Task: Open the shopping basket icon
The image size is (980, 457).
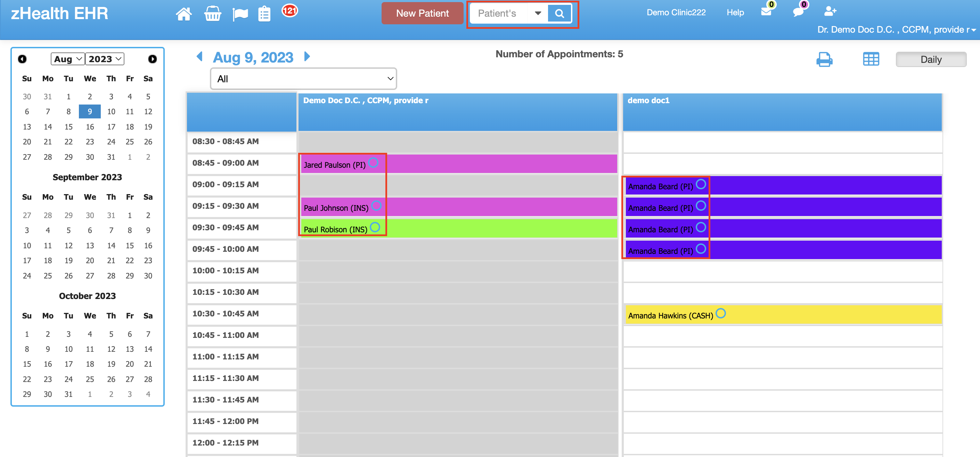Action: (x=212, y=14)
